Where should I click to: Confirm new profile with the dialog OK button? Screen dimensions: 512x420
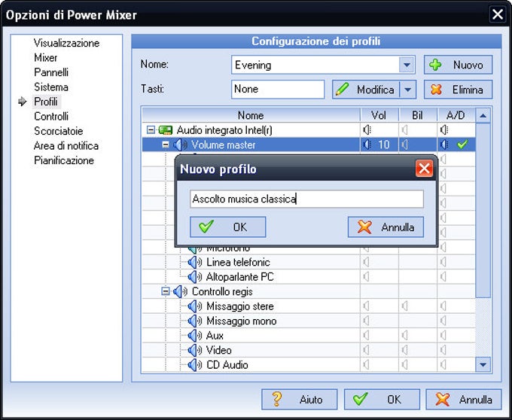(228, 227)
